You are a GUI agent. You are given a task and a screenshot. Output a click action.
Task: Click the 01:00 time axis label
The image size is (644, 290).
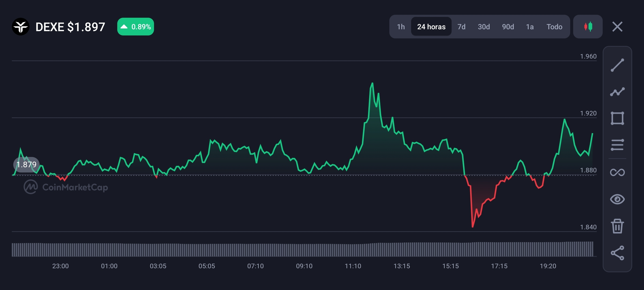109,266
